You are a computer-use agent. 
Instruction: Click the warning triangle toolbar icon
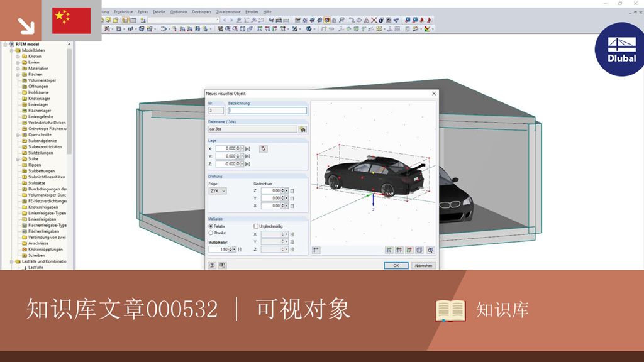tap(367, 19)
